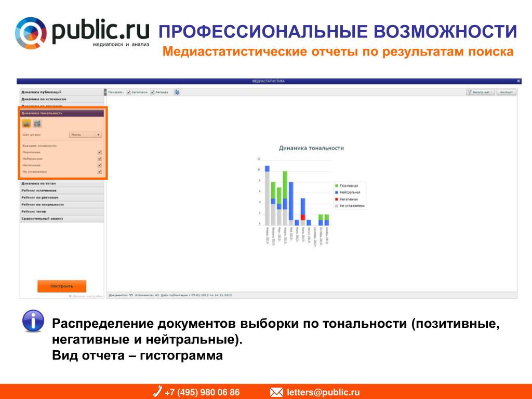Expand the Динамика публикаций section
The width and height of the screenshot is (532, 399).
pos(62,92)
